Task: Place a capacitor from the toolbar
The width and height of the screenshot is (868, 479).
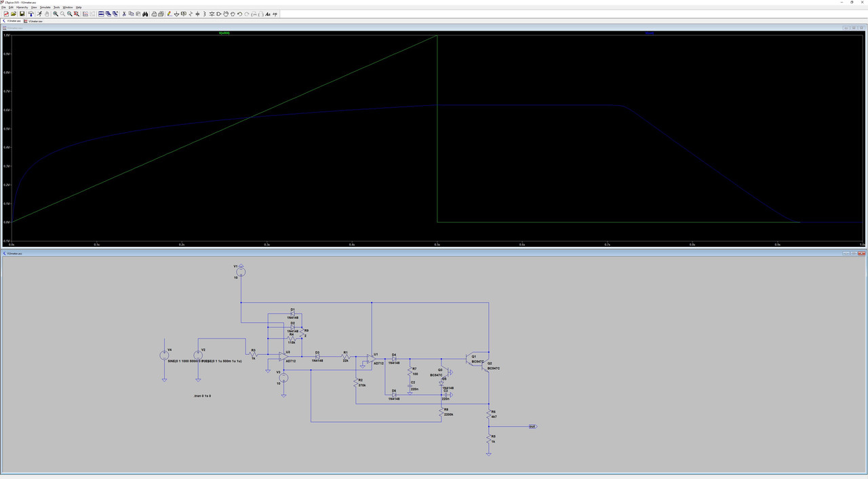Action: point(197,14)
